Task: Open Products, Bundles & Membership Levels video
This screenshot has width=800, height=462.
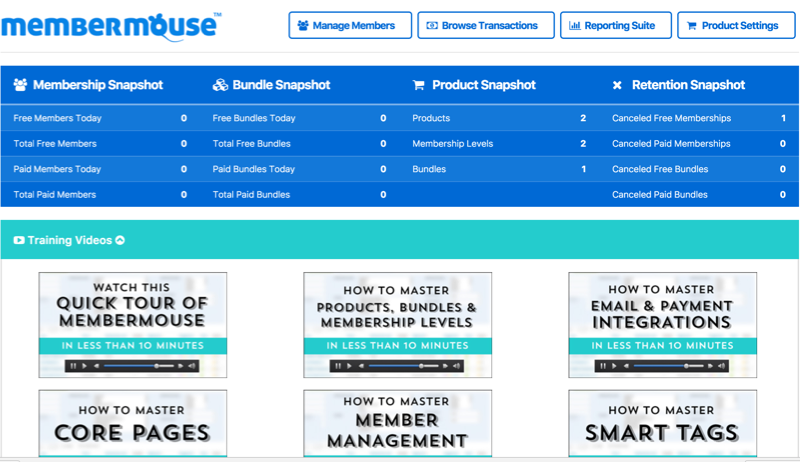Action: 397,325
